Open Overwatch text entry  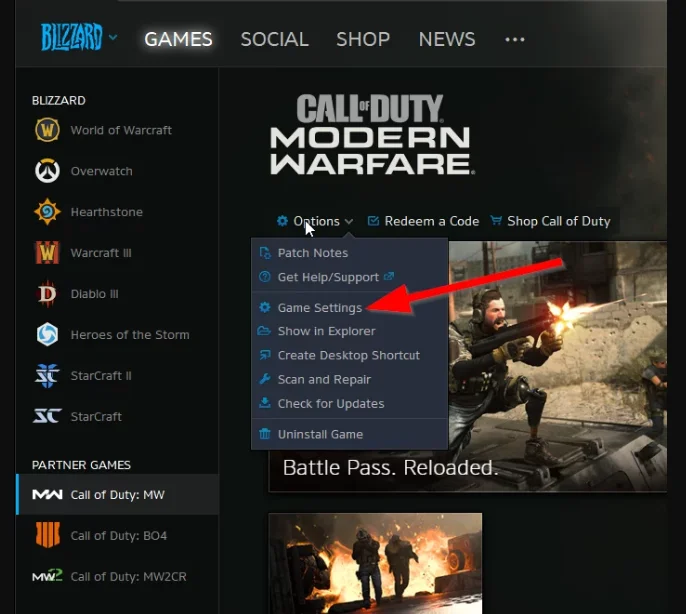click(102, 171)
